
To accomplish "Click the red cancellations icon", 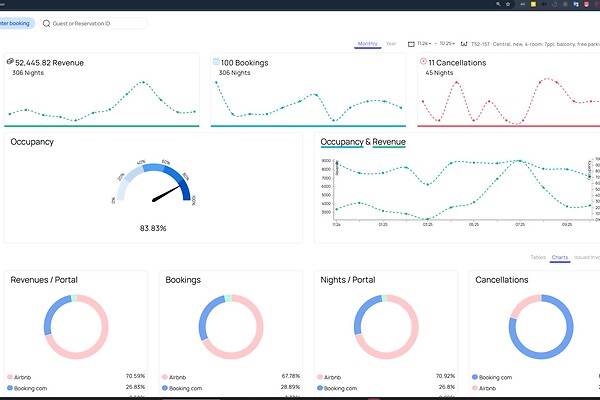I will click(422, 61).
